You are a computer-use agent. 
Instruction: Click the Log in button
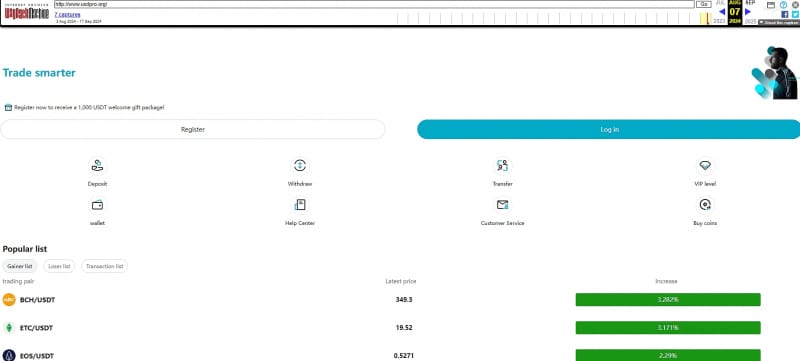click(x=609, y=130)
